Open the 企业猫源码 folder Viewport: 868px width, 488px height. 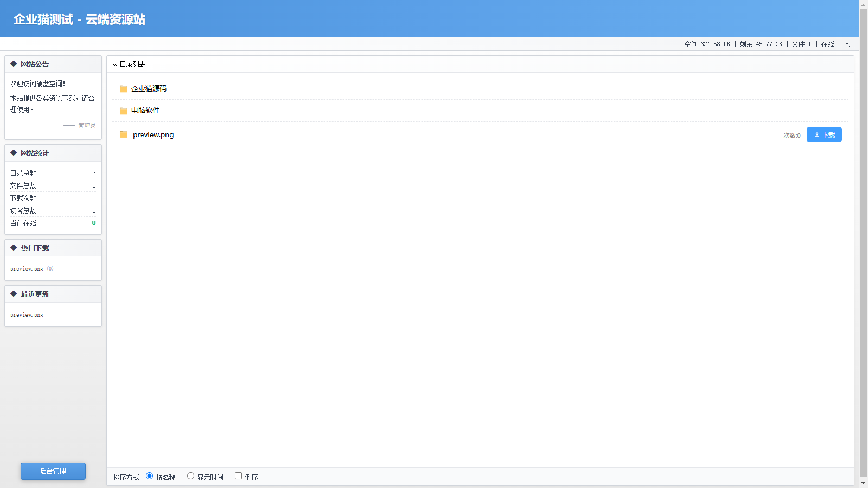[149, 89]
